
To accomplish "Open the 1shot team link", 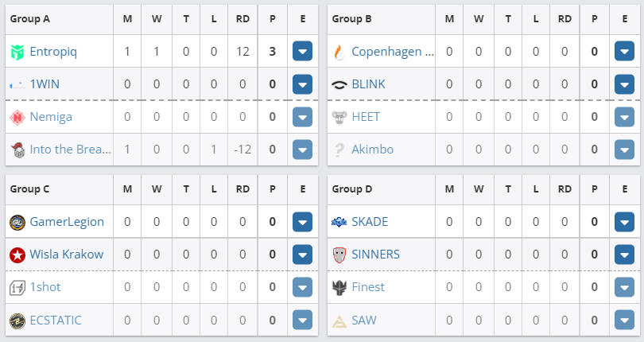I will coord(45,287).
